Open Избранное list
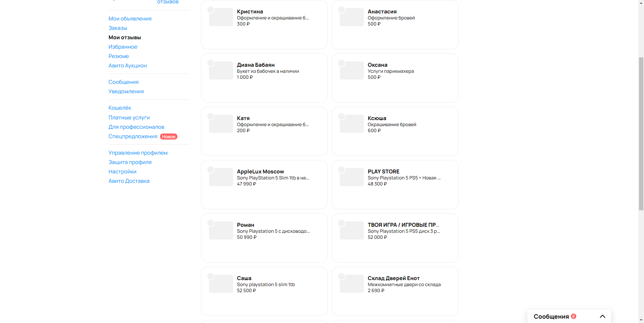644x323 pixels. point(123,47)
